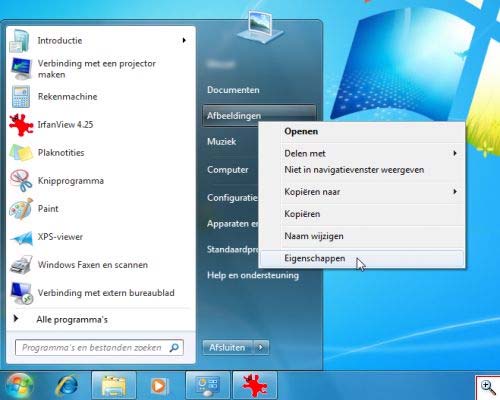This screenshot has height=400, width=500.
Task: Click Eigenschappen in the context menu
Action: pos(362,258)
